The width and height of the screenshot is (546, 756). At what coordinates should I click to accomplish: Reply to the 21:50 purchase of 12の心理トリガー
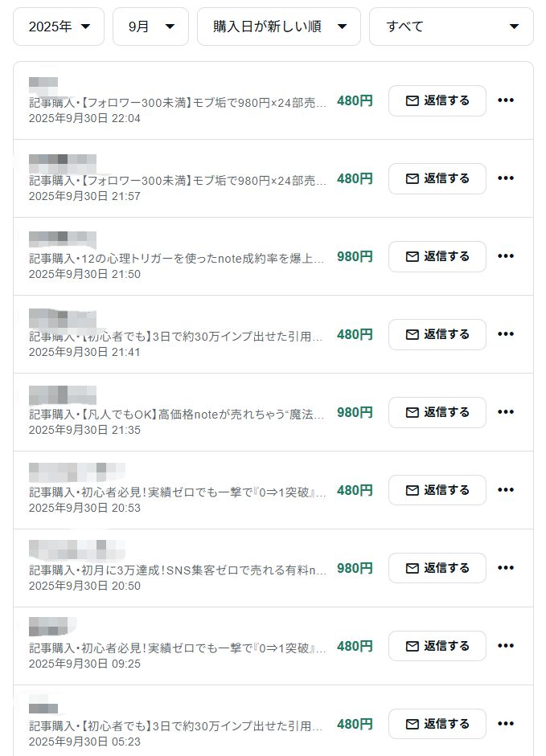437,256
